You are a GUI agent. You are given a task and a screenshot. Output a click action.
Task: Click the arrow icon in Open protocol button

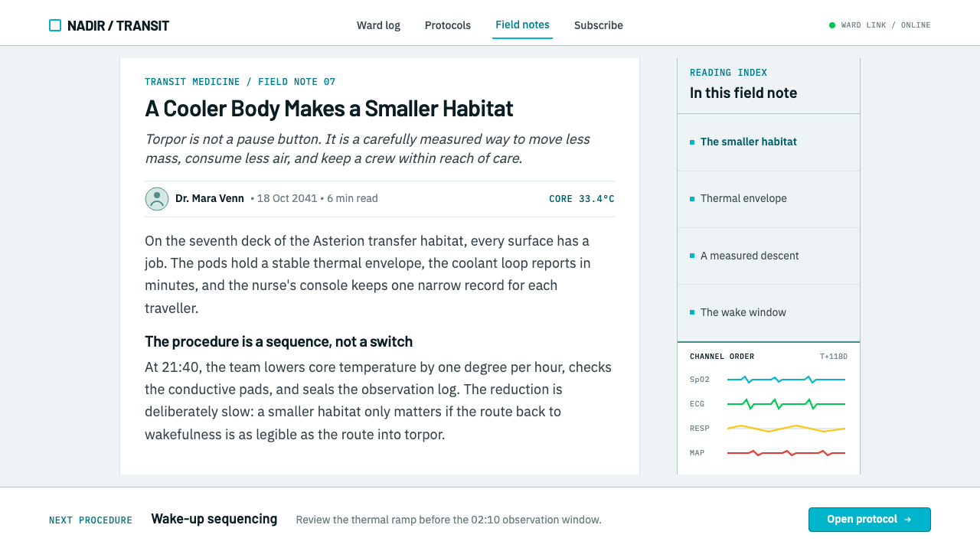tap(907, 520)
